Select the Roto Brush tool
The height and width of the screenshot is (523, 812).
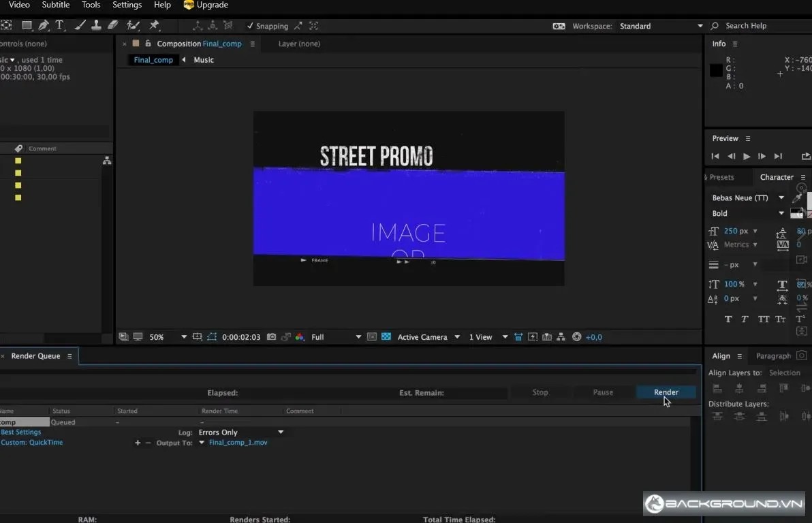[x=133, y=25]
